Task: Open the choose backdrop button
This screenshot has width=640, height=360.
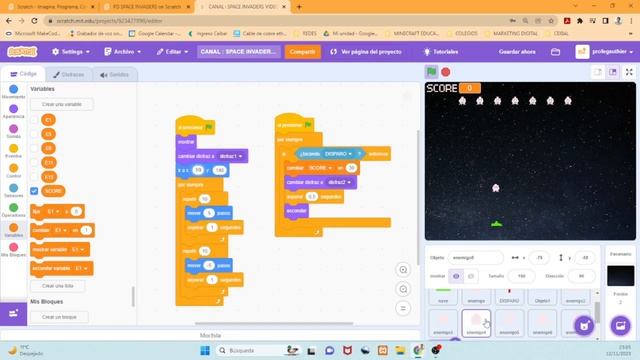Action: (620, 326)
